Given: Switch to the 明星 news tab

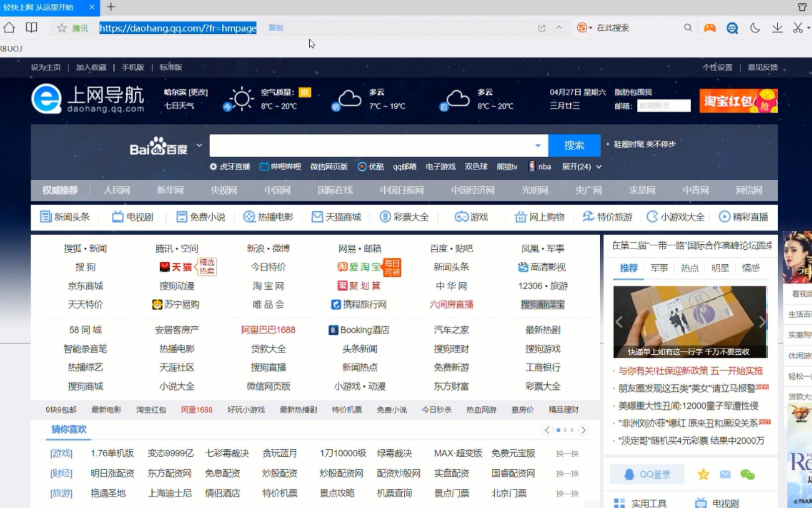Looking at the screenshot, I should click(720, 268).
